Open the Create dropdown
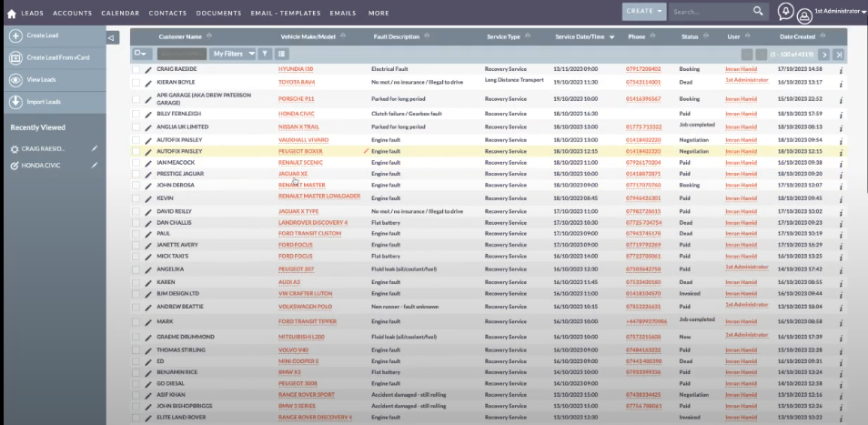The image size is (868, 425). tap(644, 12)
